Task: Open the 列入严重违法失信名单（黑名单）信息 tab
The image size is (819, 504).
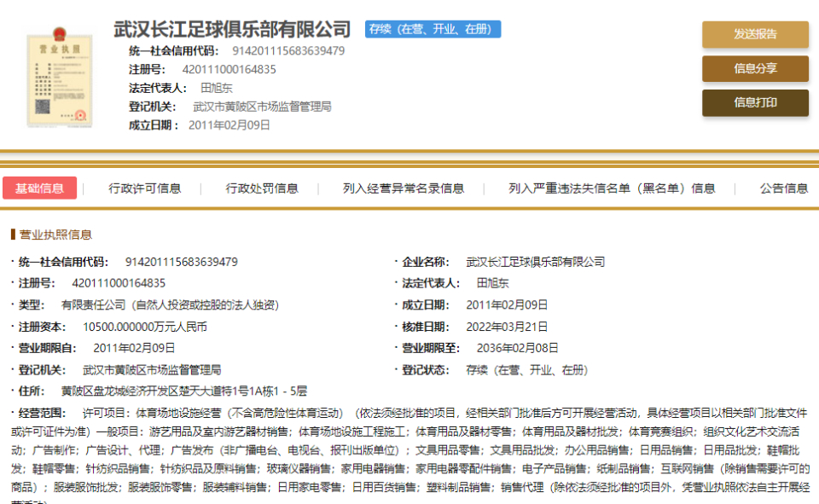Action: pyautogui.click(x=612, y=188)
